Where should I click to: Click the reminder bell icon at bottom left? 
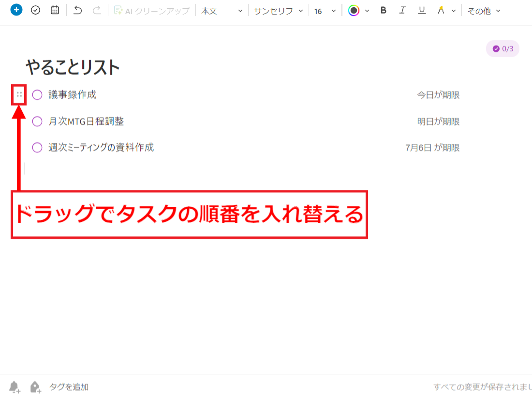[14, 386]
